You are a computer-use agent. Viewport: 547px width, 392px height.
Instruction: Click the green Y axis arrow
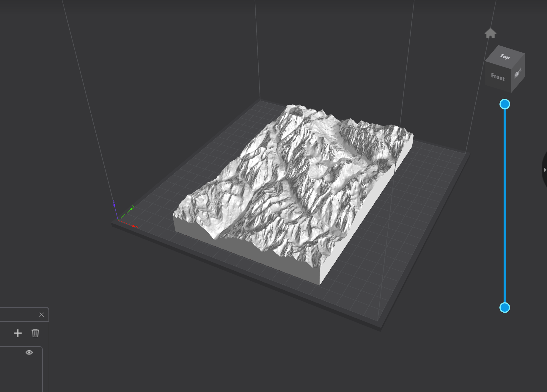click(x=131, y=209)
